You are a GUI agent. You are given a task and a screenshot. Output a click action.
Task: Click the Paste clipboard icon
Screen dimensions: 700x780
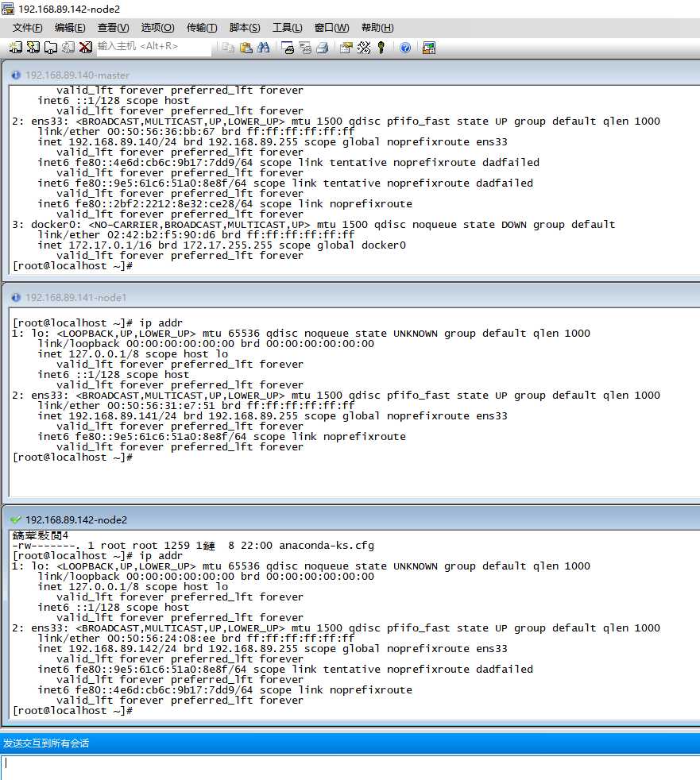click(246, 47)
